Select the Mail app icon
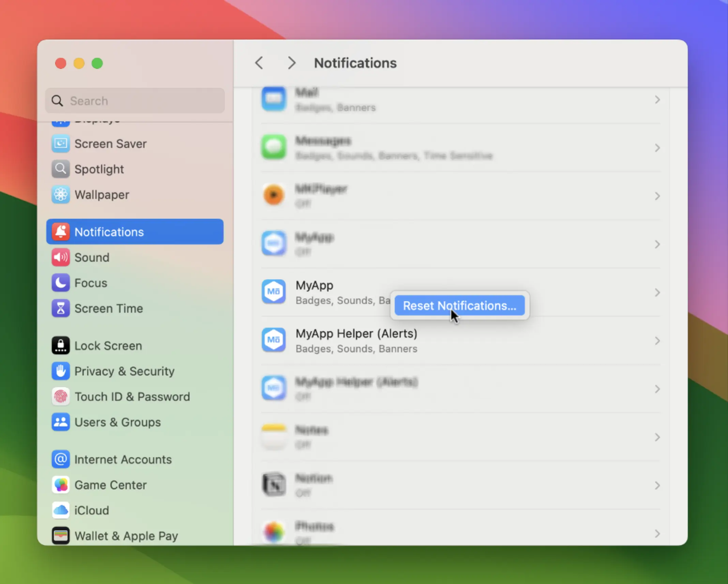The image size is (728, 584). (x=274, y=99)
